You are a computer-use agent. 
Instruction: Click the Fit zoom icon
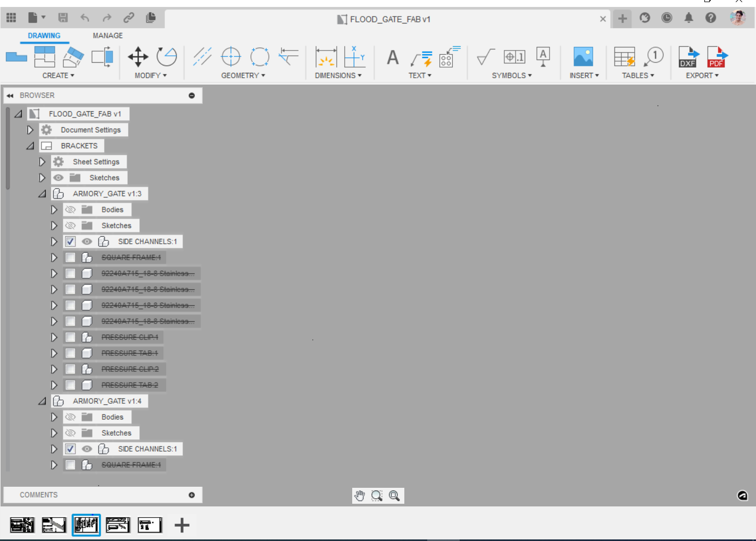tap(394, 495)
